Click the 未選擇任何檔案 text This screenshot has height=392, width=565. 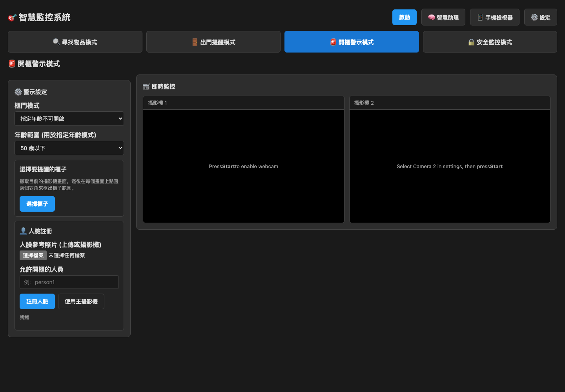click(x=67, y=255)
